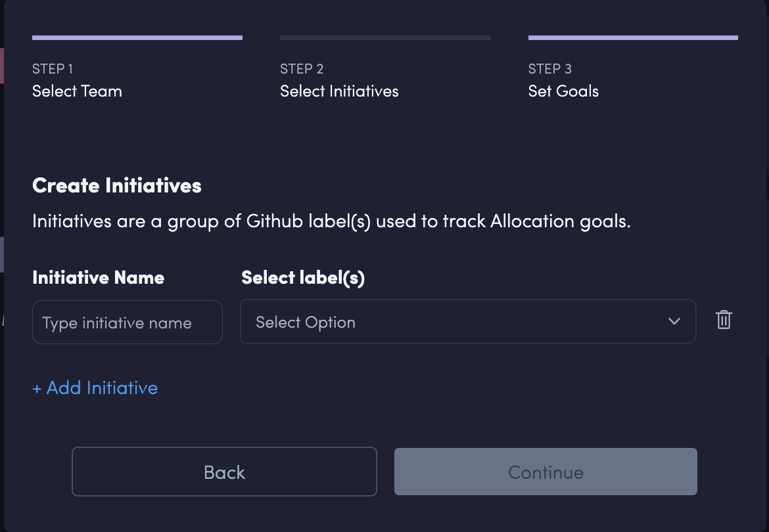Viewport: 769px width, 532px height.
Task: Click the STEP 3 caption text
Action: click(x=550, y=69)
